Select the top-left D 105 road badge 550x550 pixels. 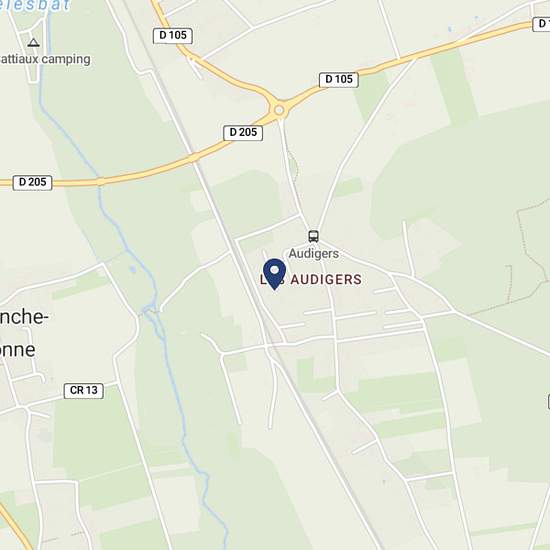point(173,35)
